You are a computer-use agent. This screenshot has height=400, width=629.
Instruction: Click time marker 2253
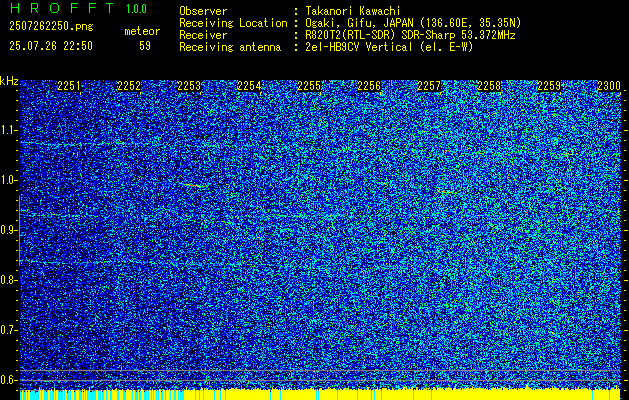point(189,86)
